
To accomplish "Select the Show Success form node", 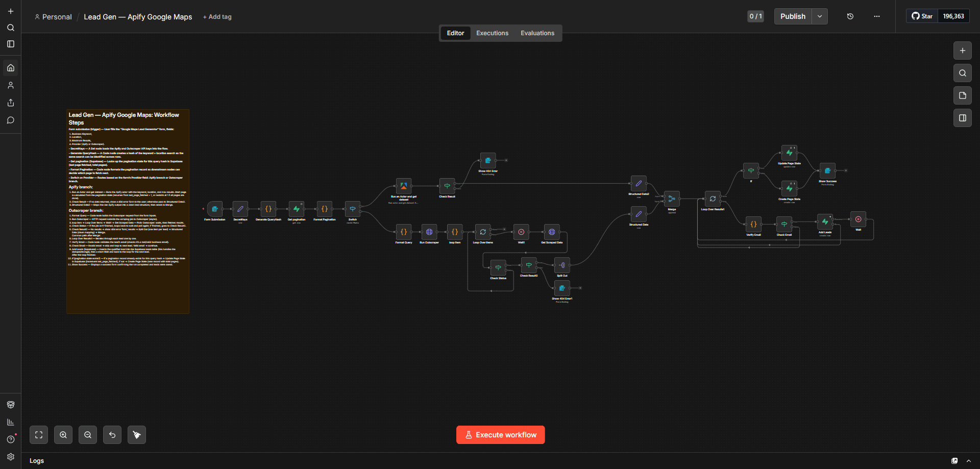I will click(x=827, y=170).
